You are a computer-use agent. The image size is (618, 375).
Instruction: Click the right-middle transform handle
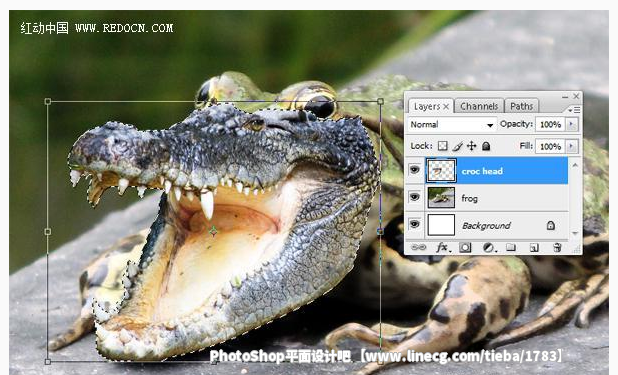tap(380, 231)
